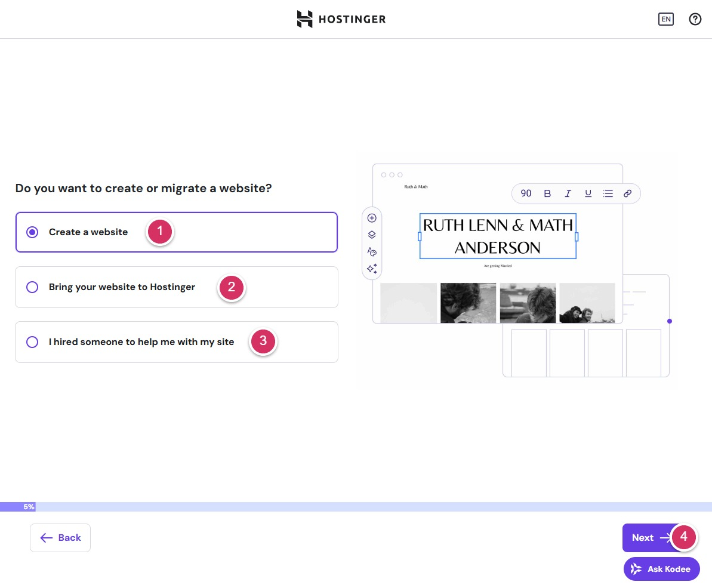The height and width of the screenshot is (588, 712).
Task: Click the bullet list icon in preview
Action: 608,193
